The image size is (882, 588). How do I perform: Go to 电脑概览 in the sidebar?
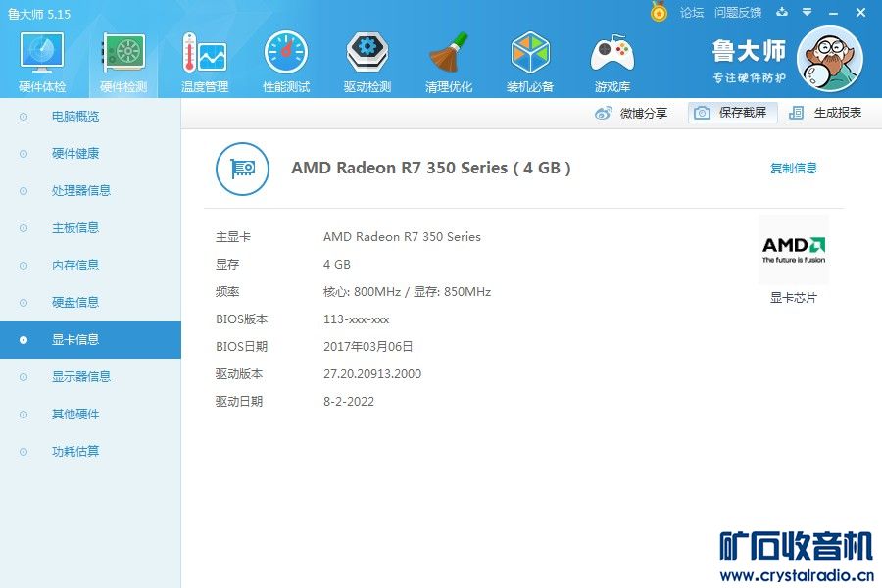90,117
